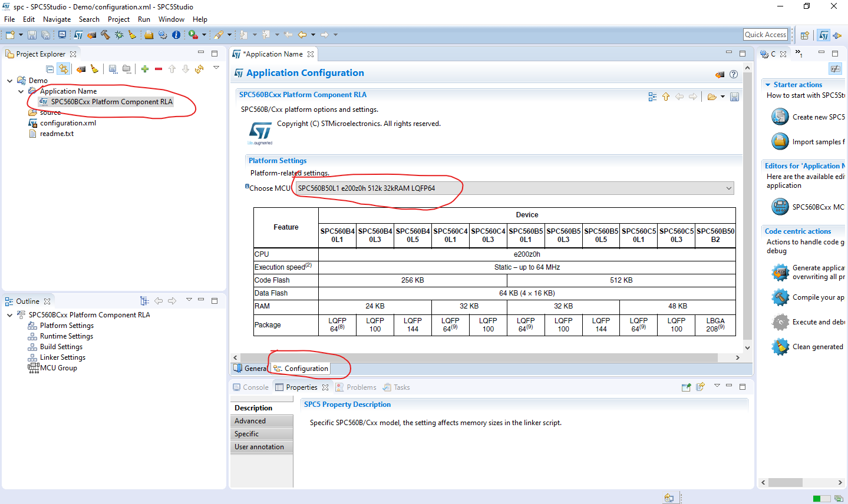Open the Project Explorer view menu triangle
Image resolution: width=848 pixels, height=504 pixels.
[216, 68]
